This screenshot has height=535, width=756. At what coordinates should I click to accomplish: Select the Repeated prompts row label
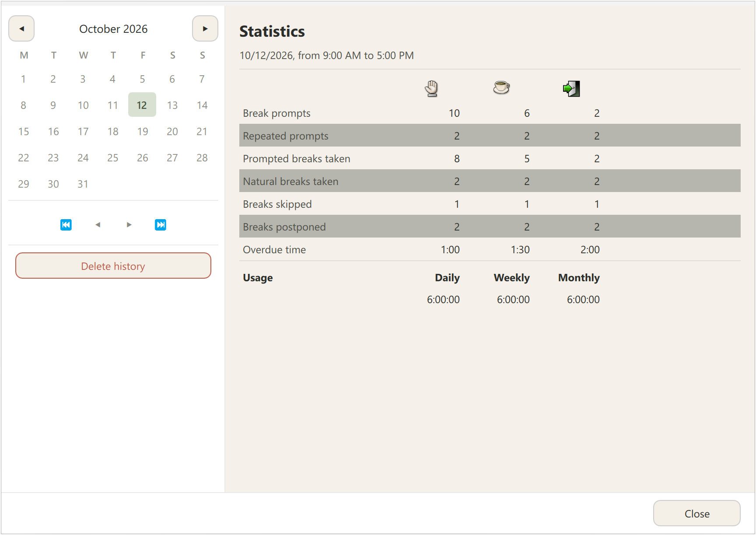pyautogui.click(x=286, y=136)
